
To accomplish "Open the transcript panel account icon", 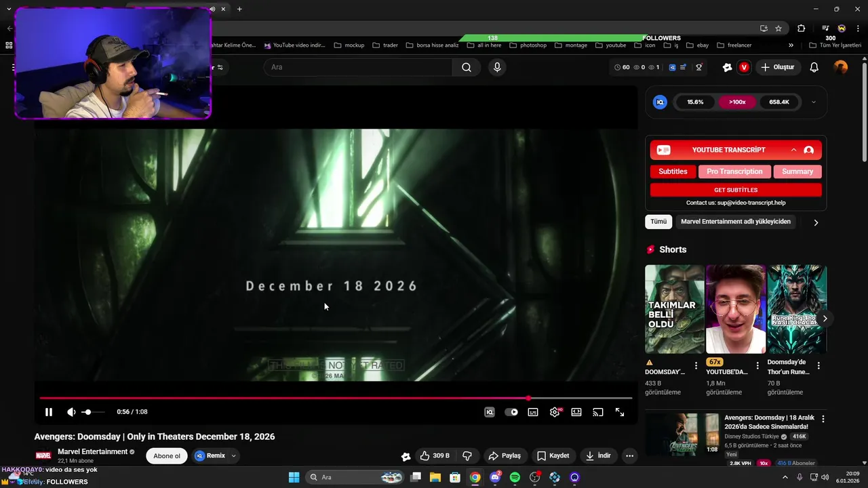I will 808,150.
